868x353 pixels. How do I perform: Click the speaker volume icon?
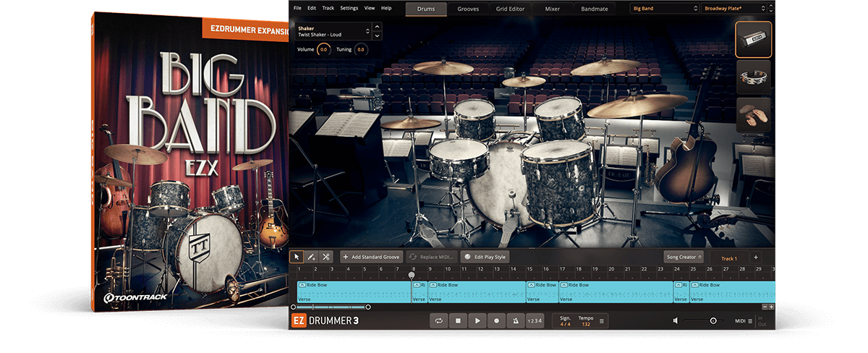675,320
